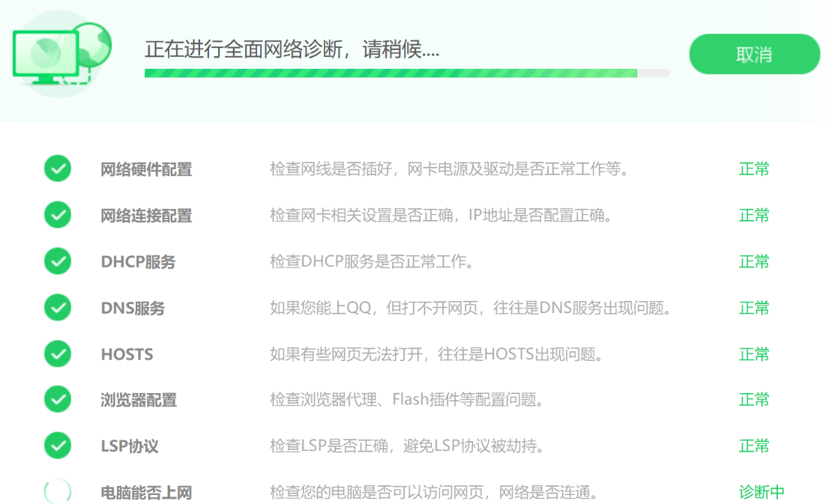Click the green checkmark beside 网络硬件配置
Image resolution: width=826 pixels, height=504 pixels.
(58, 168)
